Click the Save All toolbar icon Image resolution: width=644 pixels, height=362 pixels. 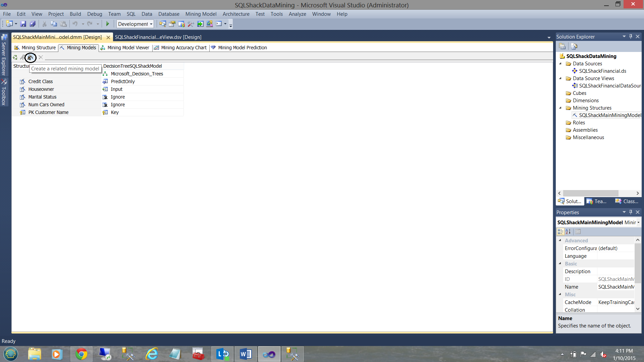33,24
